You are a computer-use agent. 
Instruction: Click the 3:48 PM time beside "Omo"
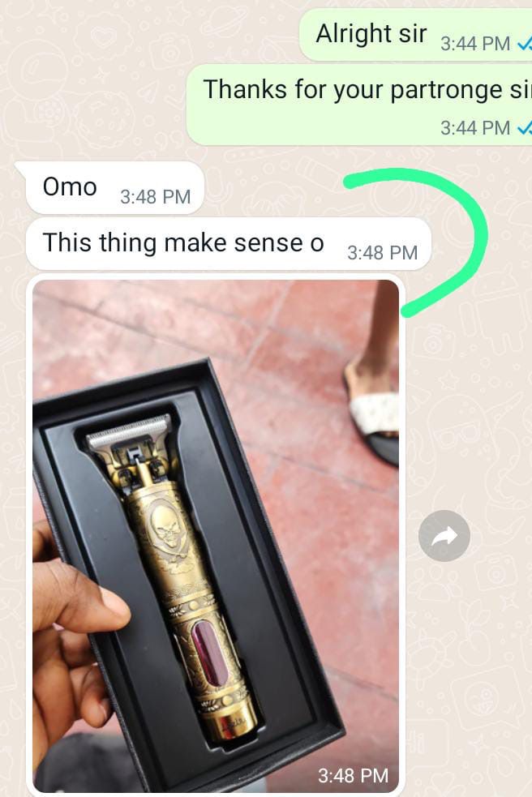click(155, 197)
